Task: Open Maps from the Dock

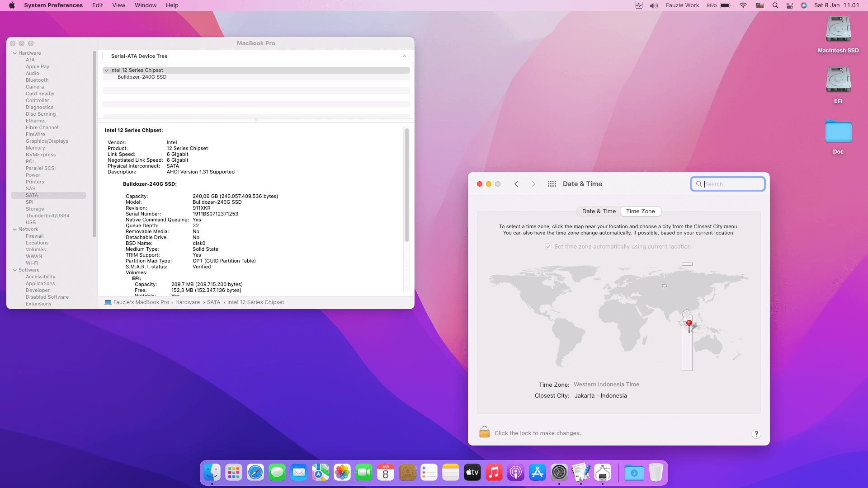Action: (x=321, y=473)
